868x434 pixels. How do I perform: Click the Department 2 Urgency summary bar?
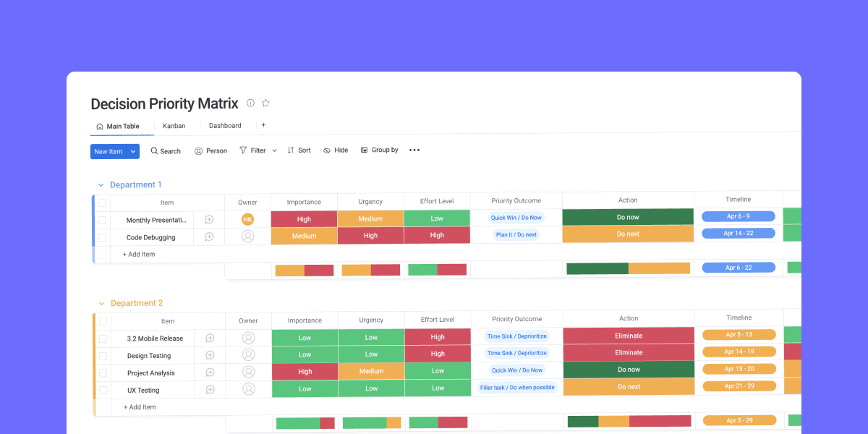pyautogui.click(x=372, y=422)
